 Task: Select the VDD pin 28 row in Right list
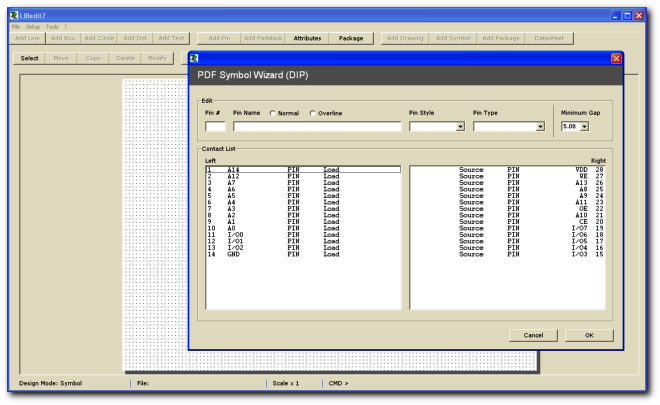coord(507,170)
